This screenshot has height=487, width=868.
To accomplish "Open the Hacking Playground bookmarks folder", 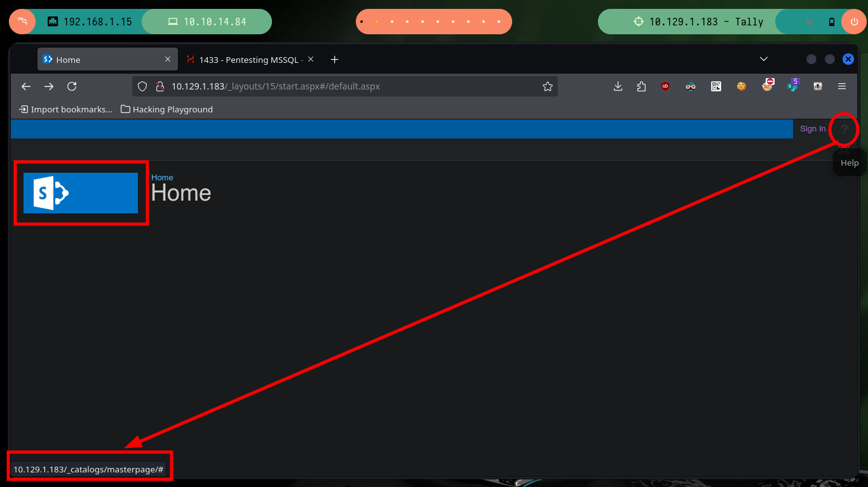I will pyautogui.click(x=167, y=109).
